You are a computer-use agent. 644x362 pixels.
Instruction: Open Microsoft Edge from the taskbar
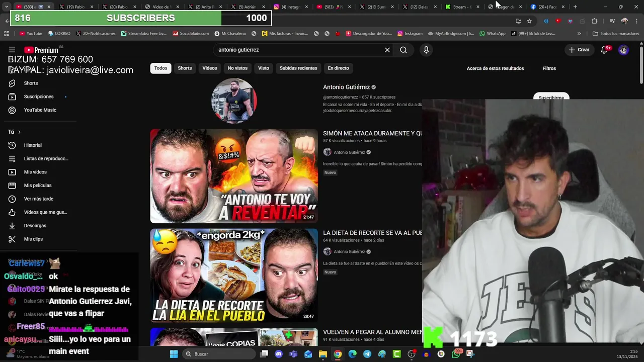352,354
